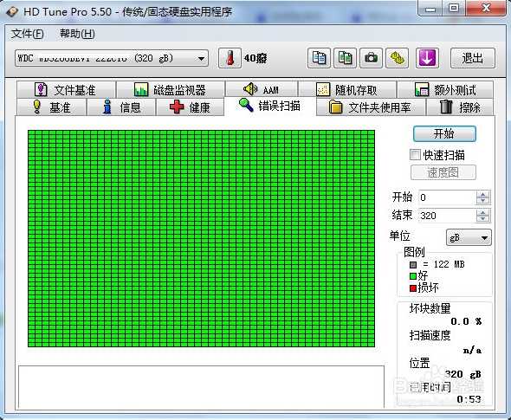511x420 pixels.
Task: Click the 0.0 % bad block value
Action: point(466,321)
